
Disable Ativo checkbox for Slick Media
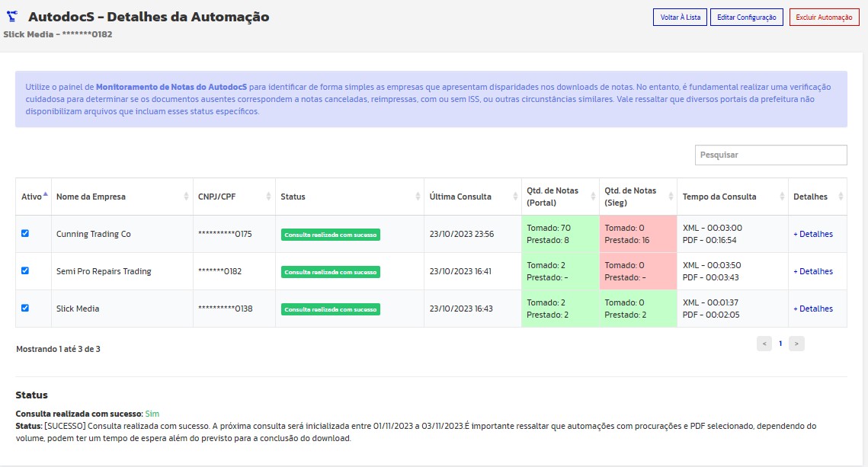click(x=25, y=308)
